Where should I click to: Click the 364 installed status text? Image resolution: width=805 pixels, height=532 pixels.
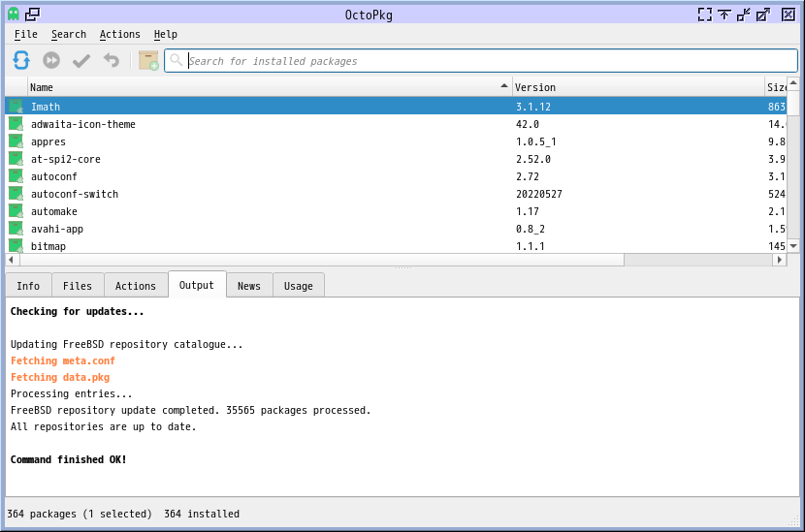click(202, 514)
